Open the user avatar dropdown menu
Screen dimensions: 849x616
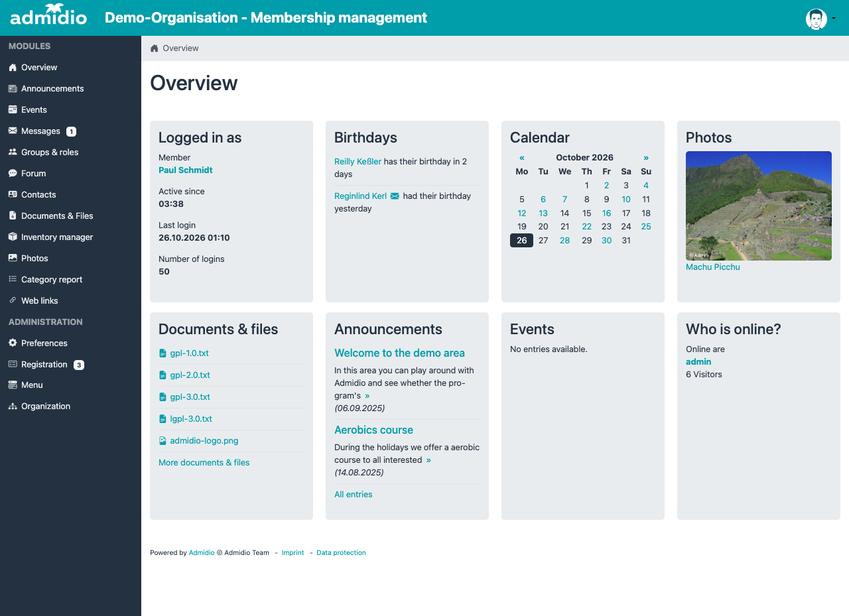[820, 19]
